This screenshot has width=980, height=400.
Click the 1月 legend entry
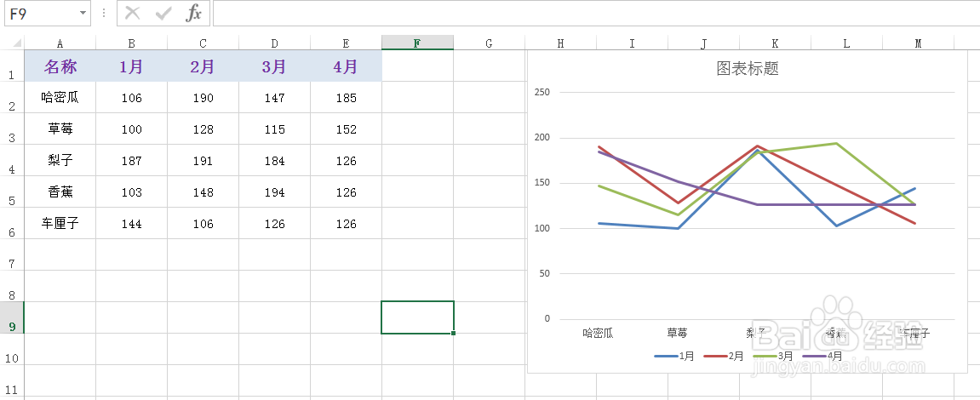(x=674, y=357)
